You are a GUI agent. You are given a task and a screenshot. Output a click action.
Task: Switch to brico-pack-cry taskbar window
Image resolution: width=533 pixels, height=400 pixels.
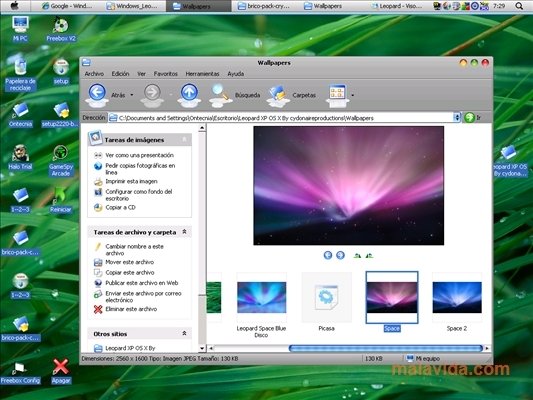[x=263, y=6]
